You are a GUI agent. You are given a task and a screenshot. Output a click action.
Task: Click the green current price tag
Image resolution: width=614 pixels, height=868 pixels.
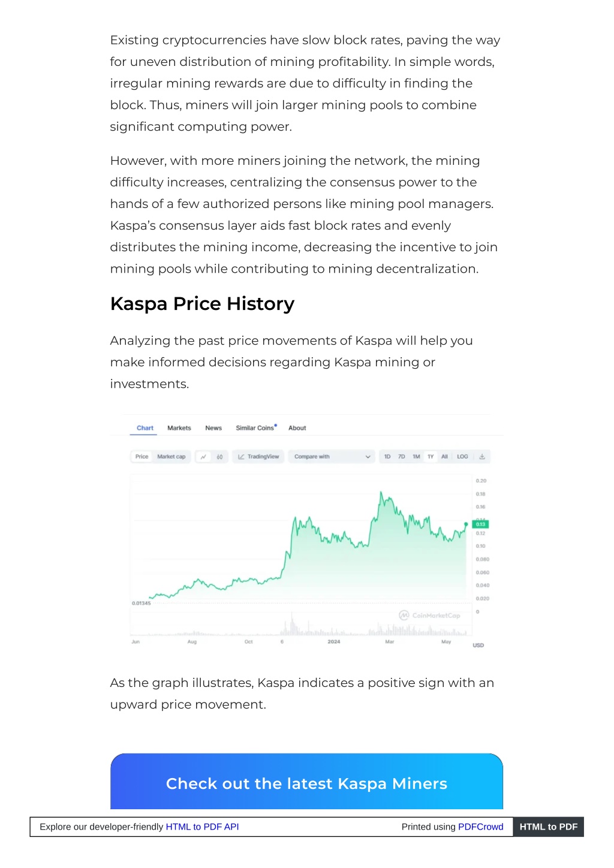pos(481,524)
